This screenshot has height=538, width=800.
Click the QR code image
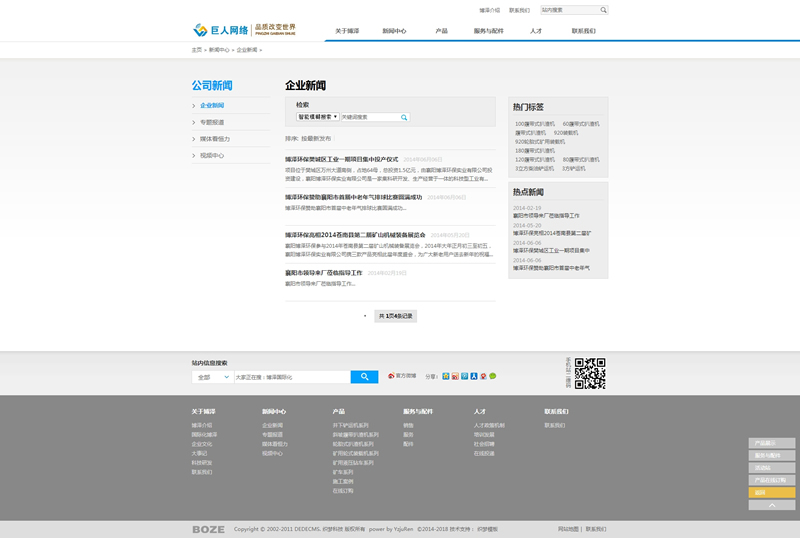pos(590,373)
